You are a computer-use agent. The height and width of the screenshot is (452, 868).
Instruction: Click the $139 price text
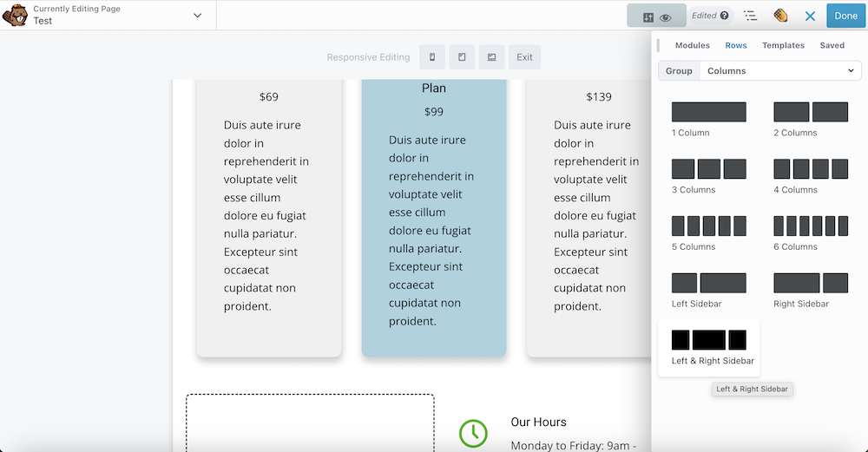click(598, 97)
